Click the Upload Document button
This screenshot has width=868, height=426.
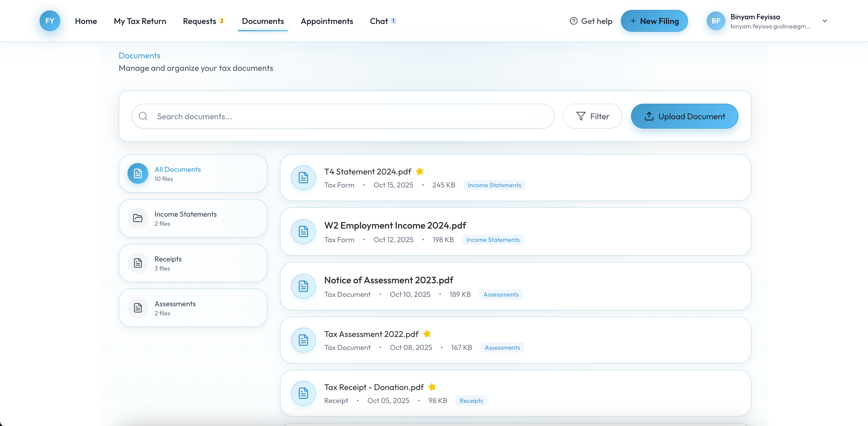click(684, 116)
